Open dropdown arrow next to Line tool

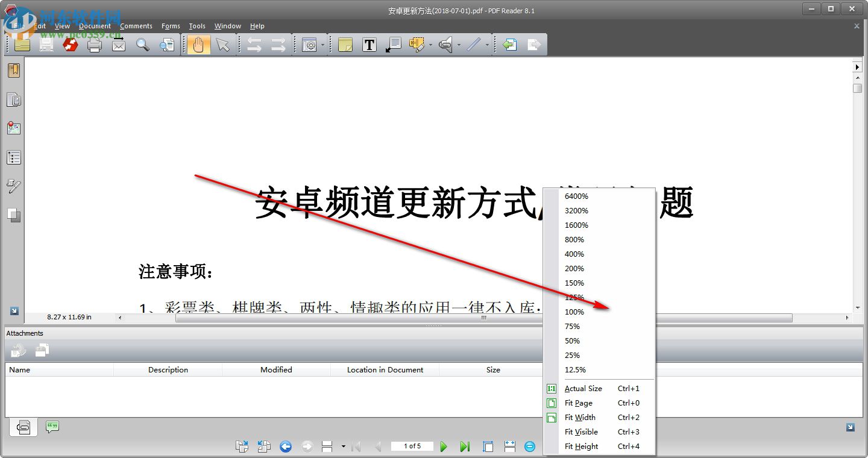coord(487,45)
